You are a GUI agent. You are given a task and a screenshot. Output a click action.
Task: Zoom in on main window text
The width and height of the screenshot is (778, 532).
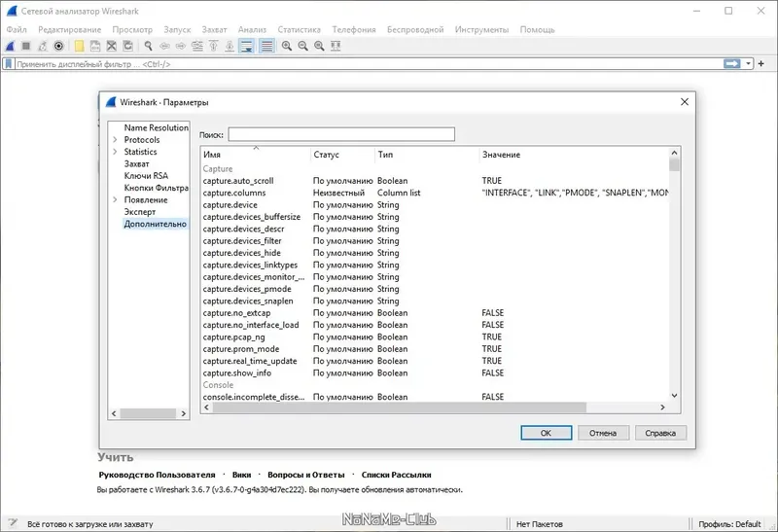click(x=287, y=46)
